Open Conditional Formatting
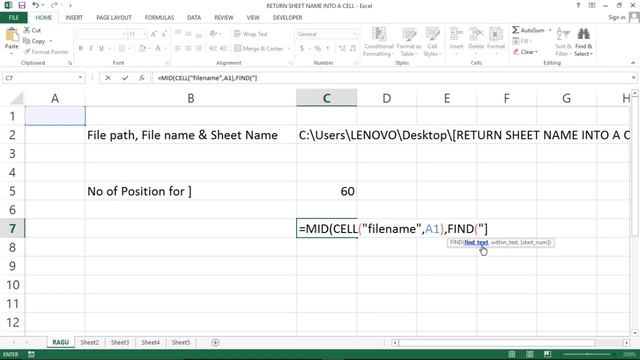 (x=378, y=42)
